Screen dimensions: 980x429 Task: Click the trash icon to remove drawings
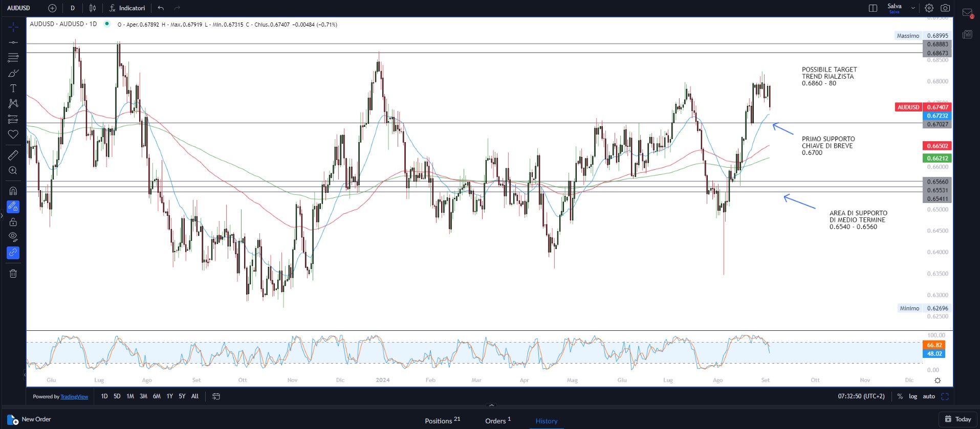[x=13, y=274]
